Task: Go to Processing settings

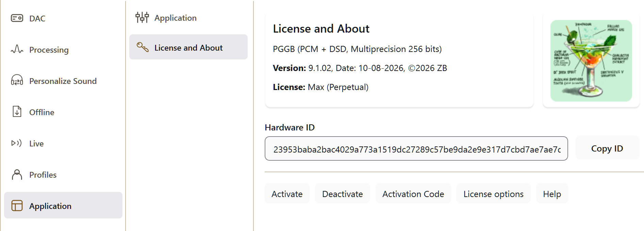Action: coord(63,50)
